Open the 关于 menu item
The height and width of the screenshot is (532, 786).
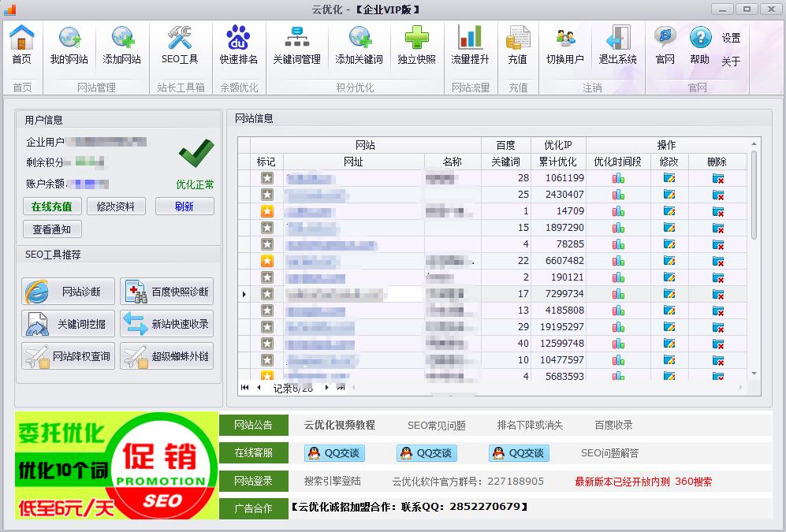point(731,61)
